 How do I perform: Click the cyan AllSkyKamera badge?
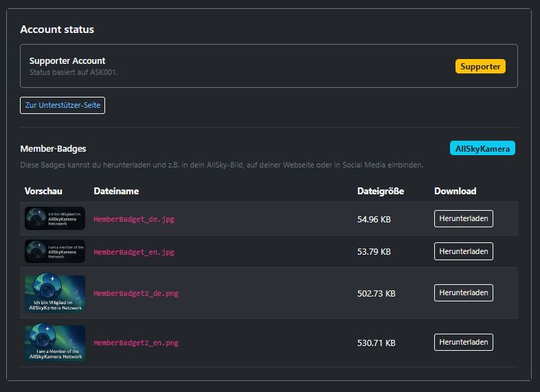[482, 148]
